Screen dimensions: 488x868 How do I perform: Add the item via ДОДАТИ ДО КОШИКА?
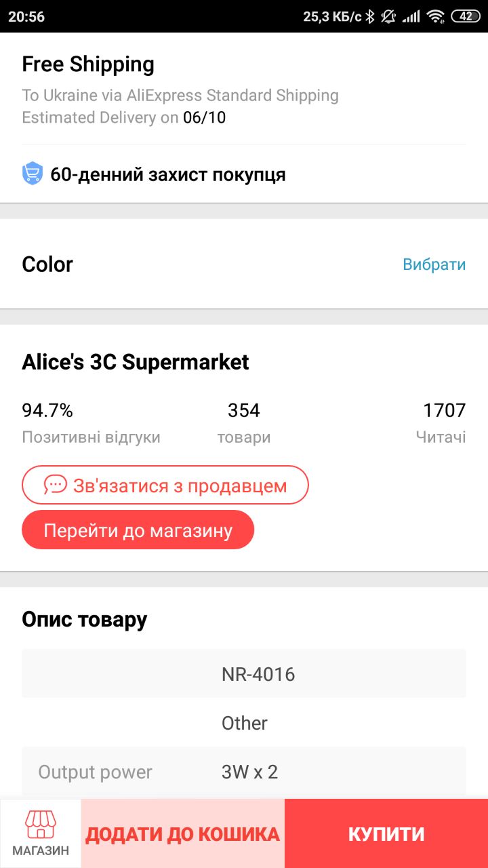183,833
